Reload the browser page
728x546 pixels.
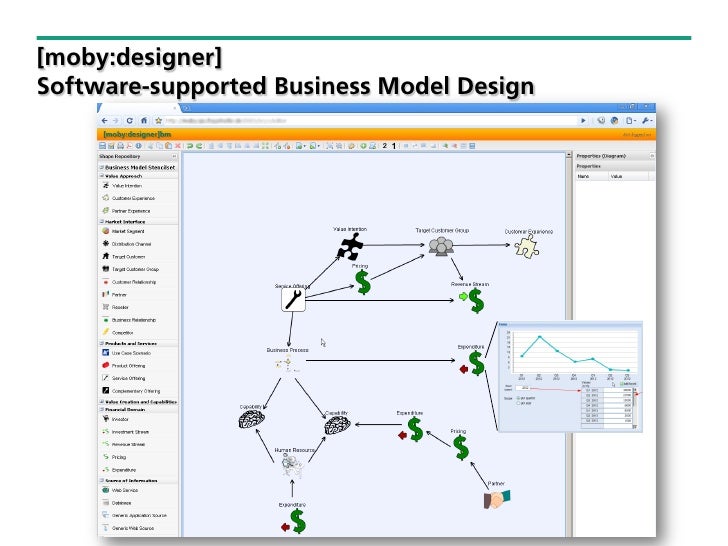(x=130, y=121)
